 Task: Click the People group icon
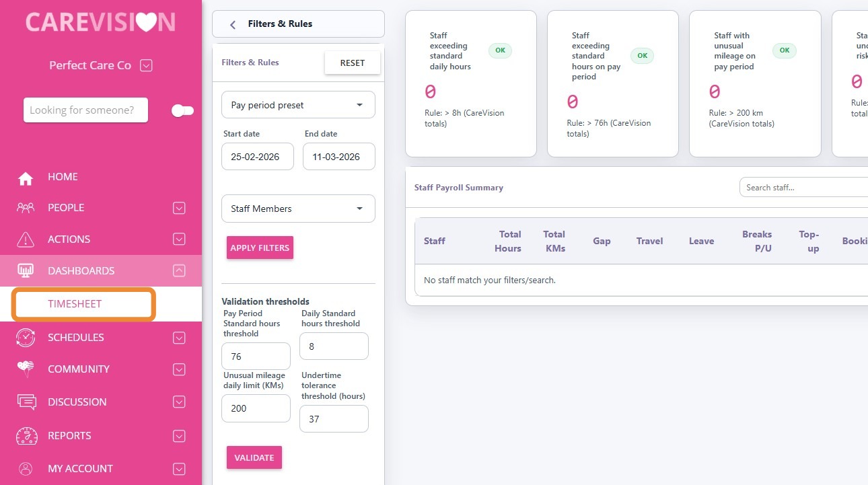coord(26,208)
